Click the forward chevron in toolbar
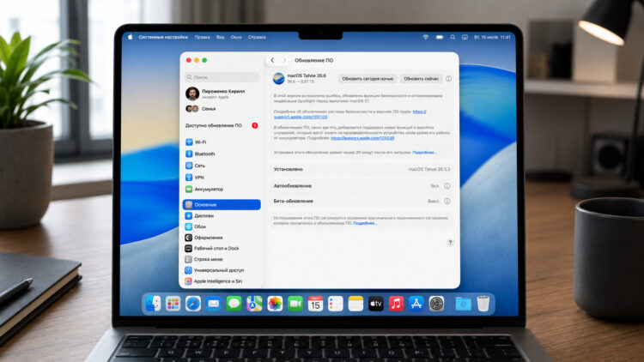This screenshot has height=362, width=644. point(284,60)
